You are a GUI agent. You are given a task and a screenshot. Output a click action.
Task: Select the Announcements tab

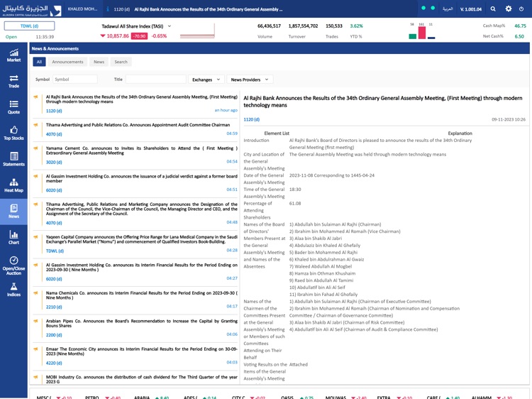pos(67,62)
